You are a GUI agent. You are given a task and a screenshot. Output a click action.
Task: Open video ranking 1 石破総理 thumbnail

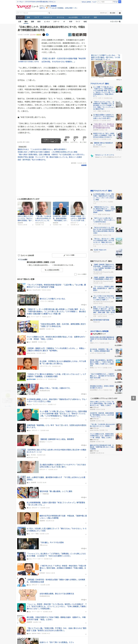point(119,267)
